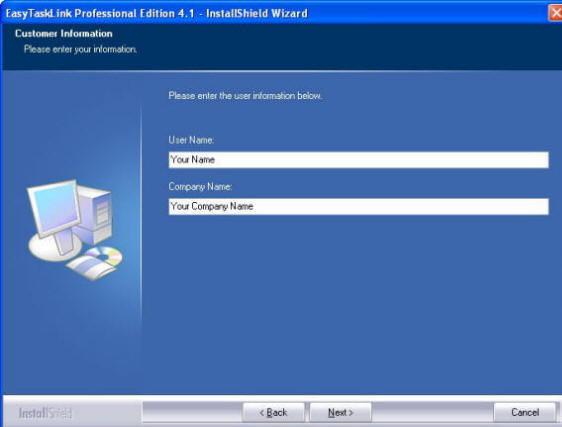Screen dimensions: 562x427
Task: Cancel the installation wizard
Action: tap(525, 412)
